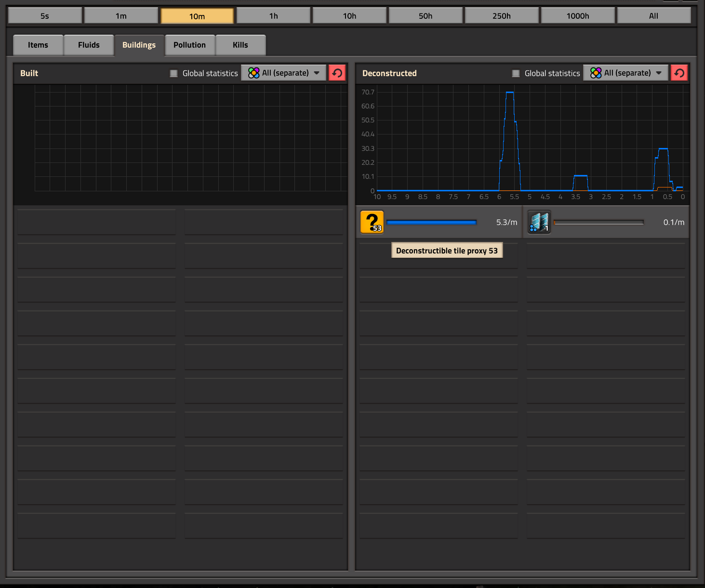Screen dimensions: 705x588
Task: Click the solar panel item icon
Action: point(539,222)
